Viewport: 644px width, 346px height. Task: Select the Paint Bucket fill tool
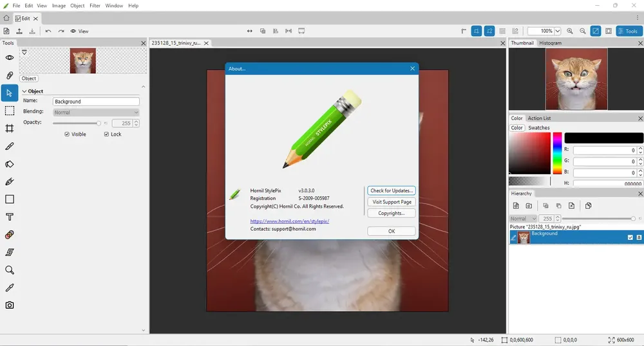pyautogui.click(x=10, y=164)
